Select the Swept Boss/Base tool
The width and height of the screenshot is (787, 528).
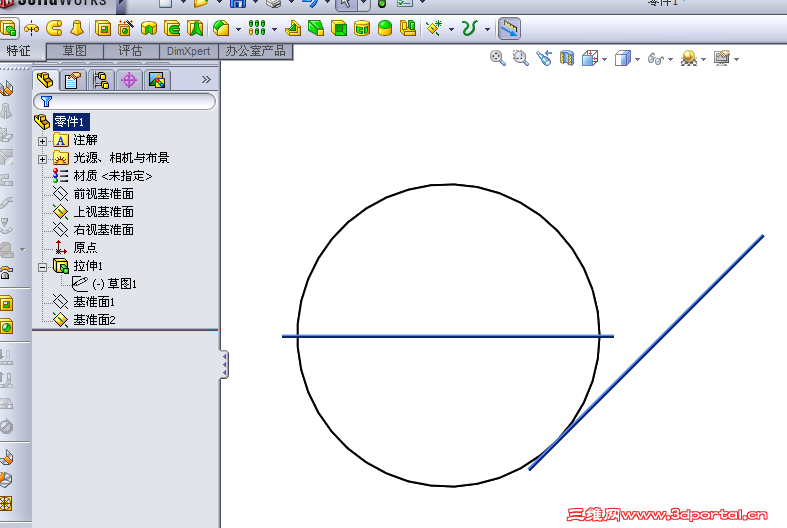click(x=54, y=28)
